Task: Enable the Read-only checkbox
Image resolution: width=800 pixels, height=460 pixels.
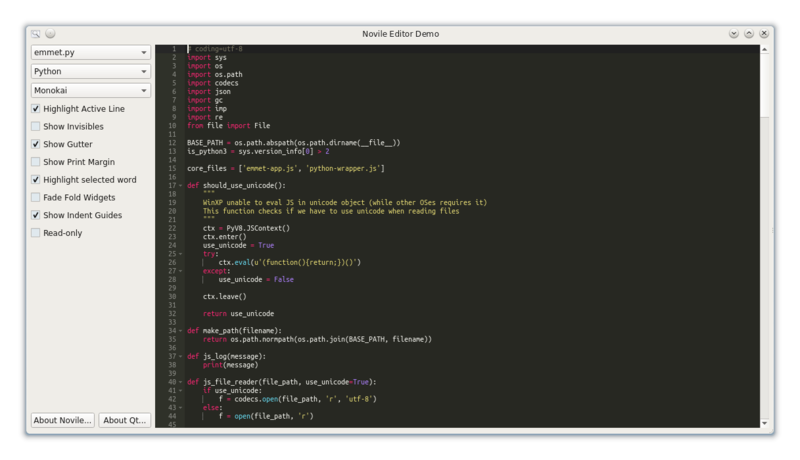Action: click(x=36, y=233)
